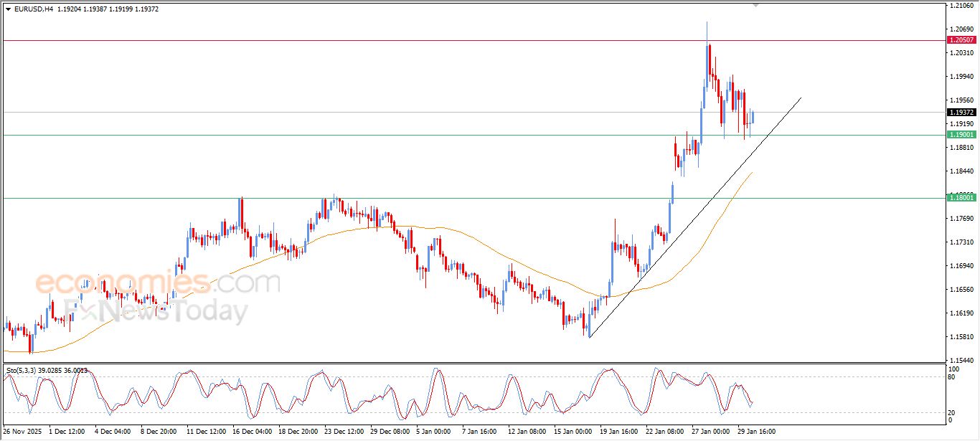Image resolution: width=980 pixels, height=441 pixels.
Task: Select the black 1.19372 current price label
Action: coord(961,113)
